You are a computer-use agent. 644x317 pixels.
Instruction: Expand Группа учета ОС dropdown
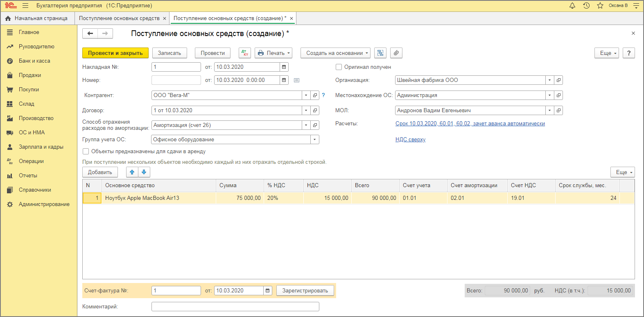click(x=314, y=140)
